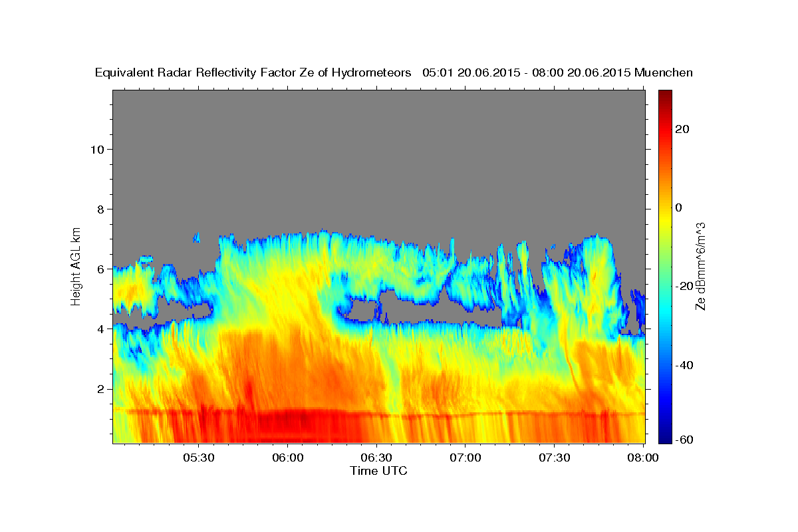Click the '06:30' time tick label
Viewport: 798px width, 532px height.
[x=376, y=458]
